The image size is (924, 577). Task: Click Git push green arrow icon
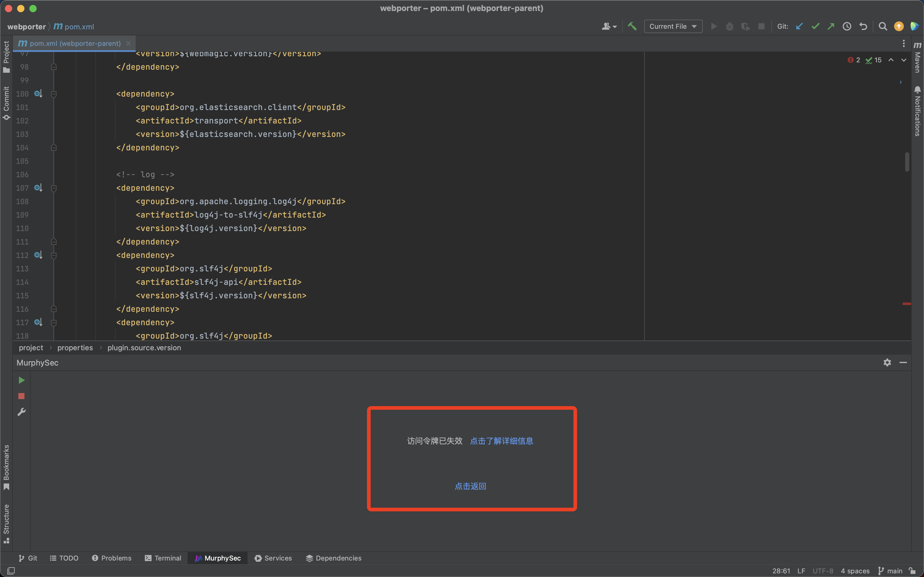pos(831,26)
